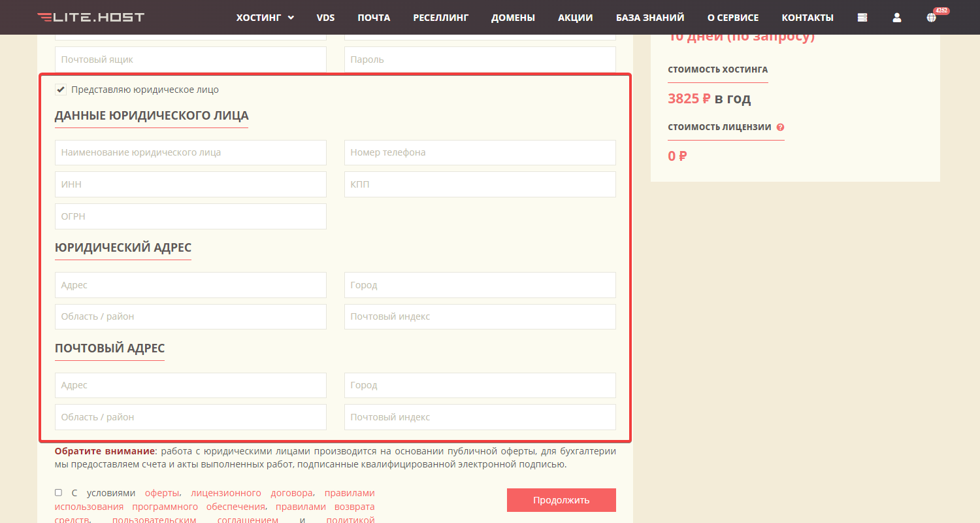This screenshot has height=523, width=980.
Task: Click the ПОЧТОВЫЙ АДРЕС heading
Action: tap(110, 348)
